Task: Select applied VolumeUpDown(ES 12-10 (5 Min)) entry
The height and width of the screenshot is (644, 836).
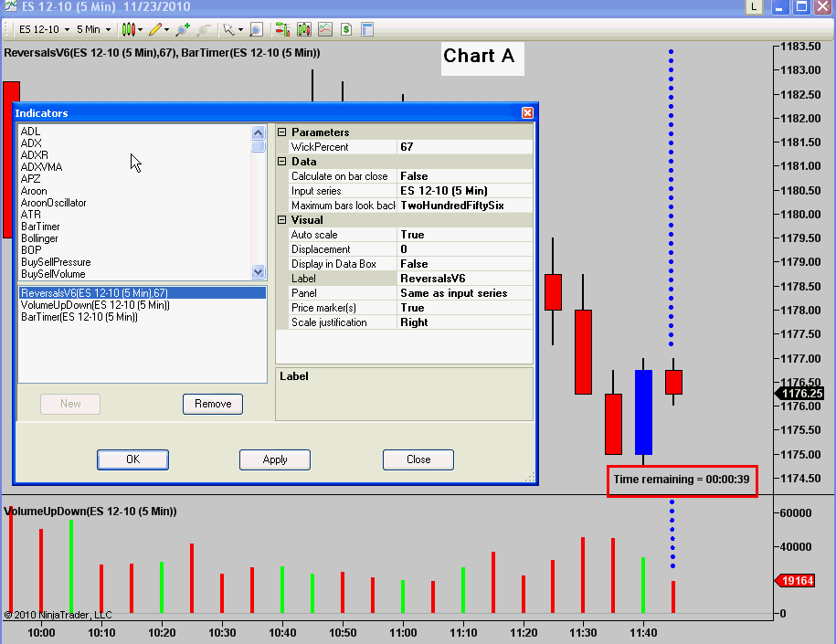Action: click(x=95, y=305)
